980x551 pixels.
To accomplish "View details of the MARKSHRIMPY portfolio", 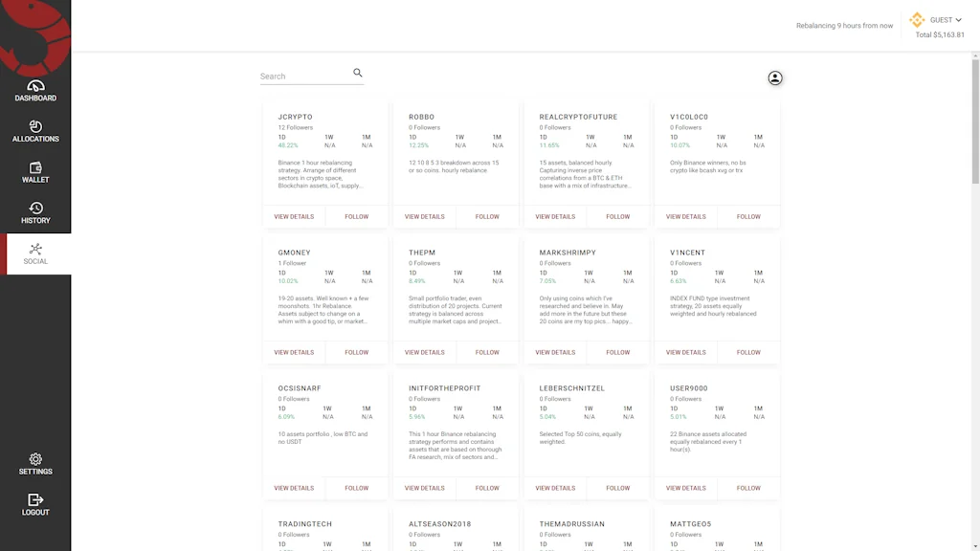I will click(x=555, y=352).
